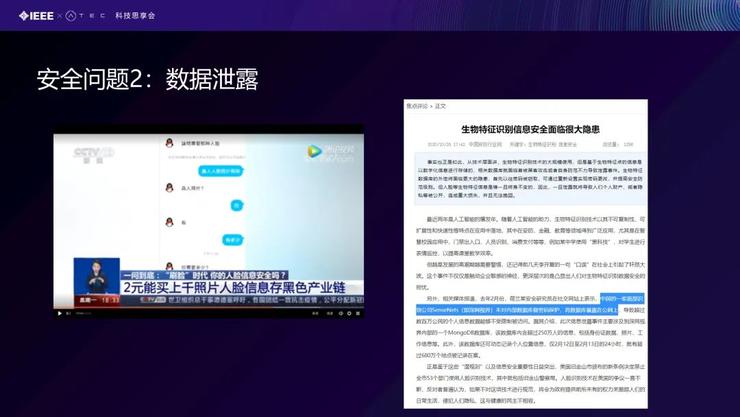The height and width of the screenshot is (417, 740).
Task: Click the ATEC logo in the header
Action: [x=85, y=16]
